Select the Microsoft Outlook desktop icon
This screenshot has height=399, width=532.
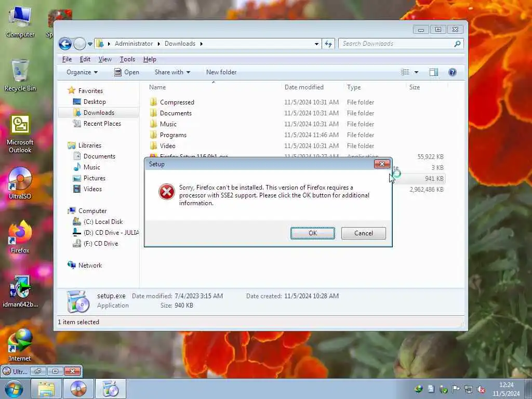[20, 134]
